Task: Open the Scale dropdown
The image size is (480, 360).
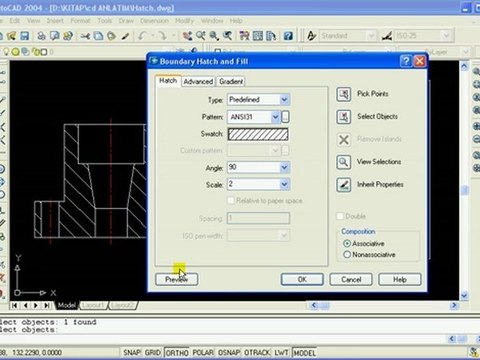Action: click(284, 184)
